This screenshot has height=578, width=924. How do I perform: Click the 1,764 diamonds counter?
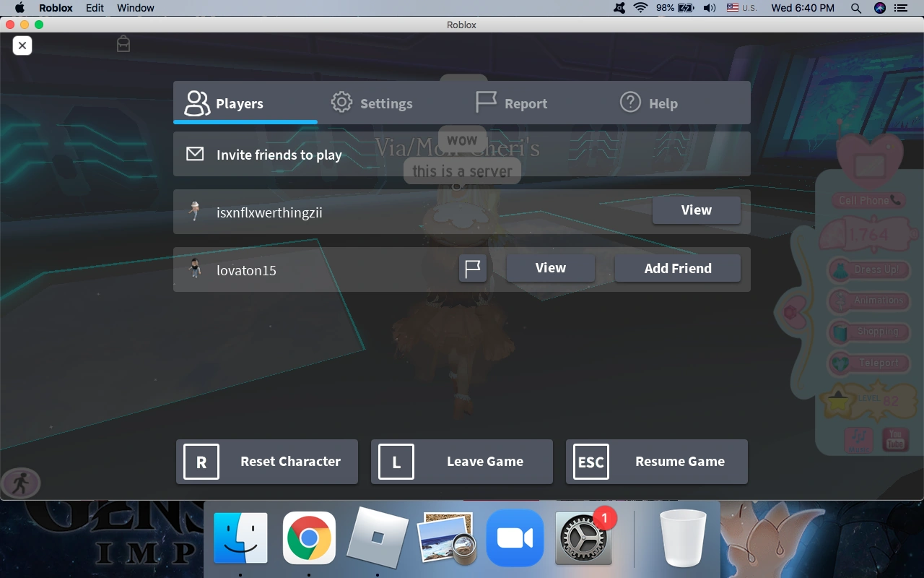click(869, 235)
